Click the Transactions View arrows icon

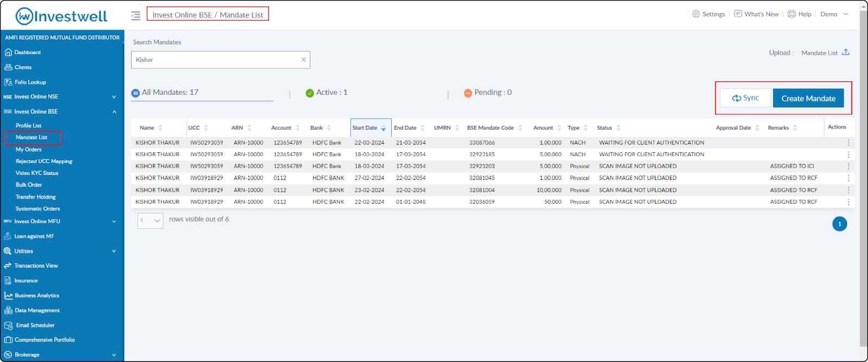8,266
